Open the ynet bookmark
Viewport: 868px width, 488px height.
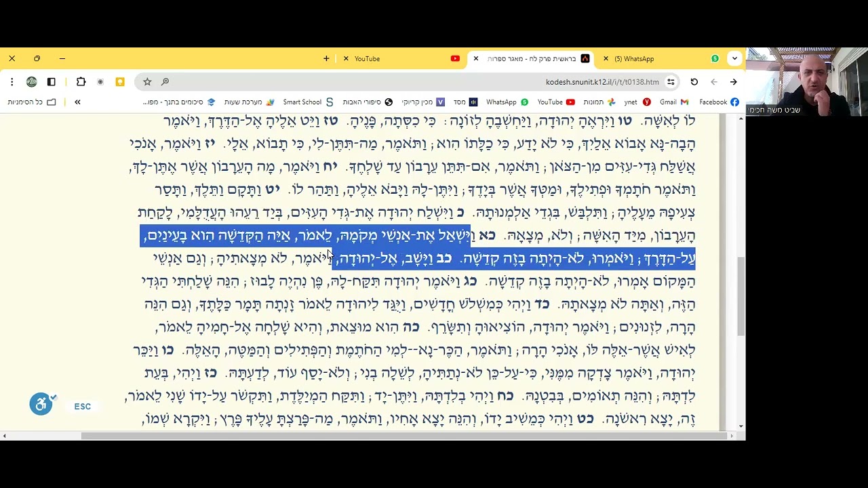click(637, 102)
